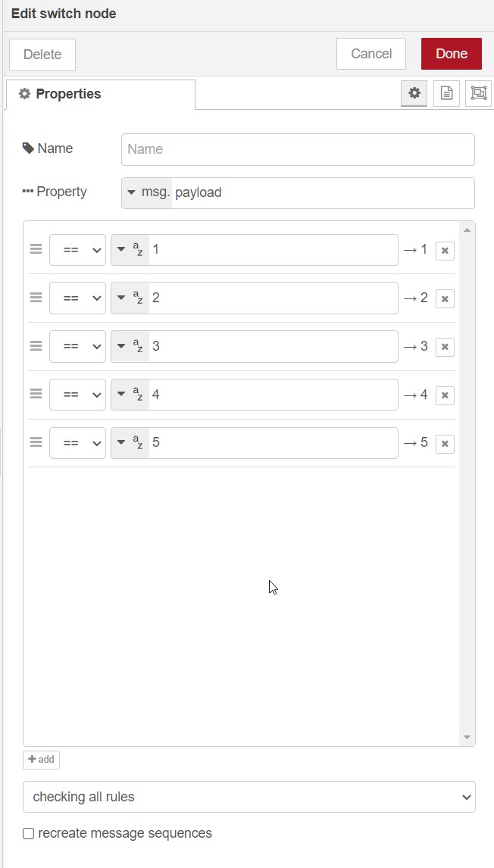This screenshot has width=494, height=868.
Task: Open the operator dropdown for rule 1
Action: tap(77, 250)
